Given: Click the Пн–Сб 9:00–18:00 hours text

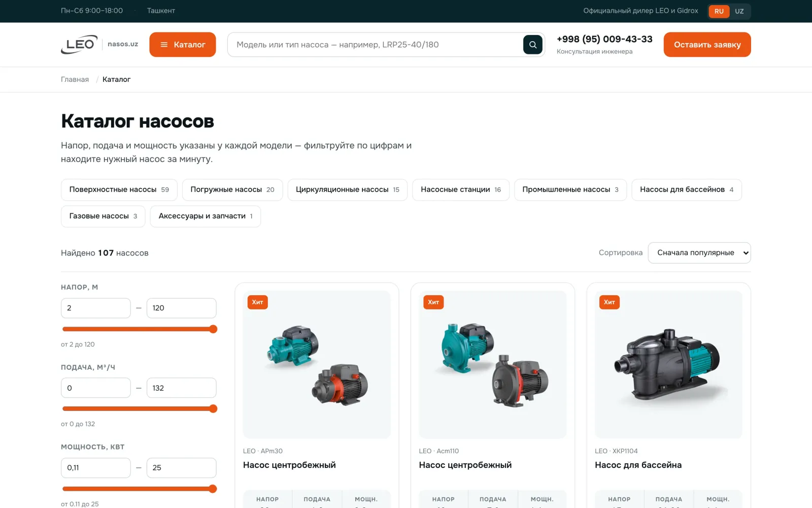Looking at the screenshot, I should pos(92,11).
